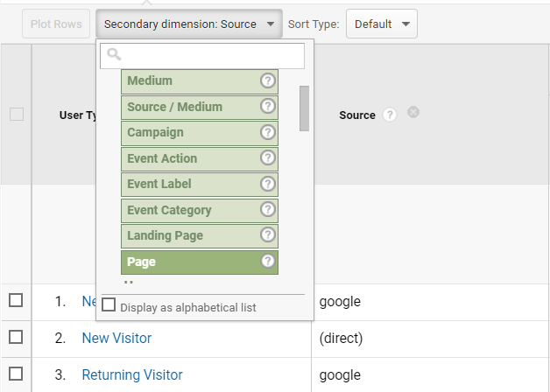Show help for Campaign dimension
This screenshot has height=392, width=550.
click(268, 132)
